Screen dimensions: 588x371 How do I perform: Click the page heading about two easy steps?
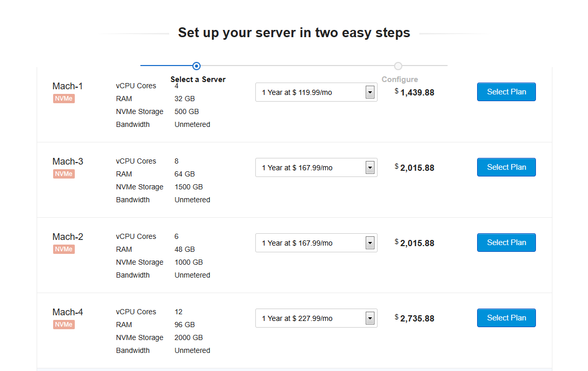click(294, 33)
